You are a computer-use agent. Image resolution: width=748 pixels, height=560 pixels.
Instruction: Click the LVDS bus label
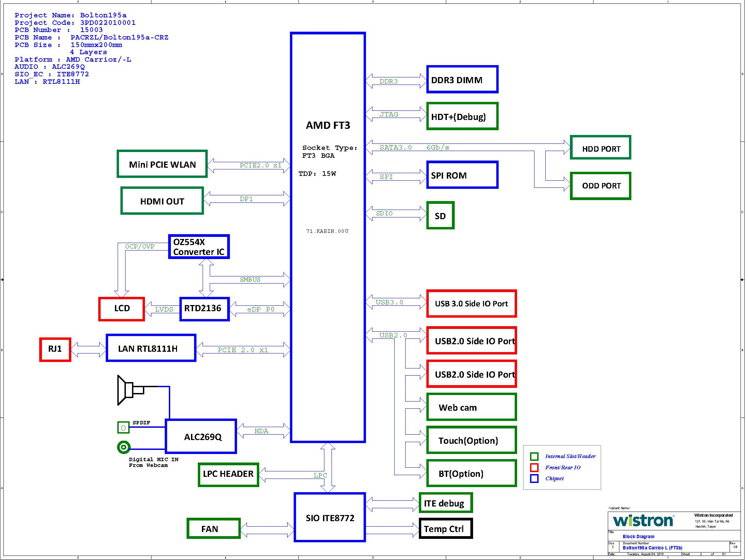(x=164, y=309)
